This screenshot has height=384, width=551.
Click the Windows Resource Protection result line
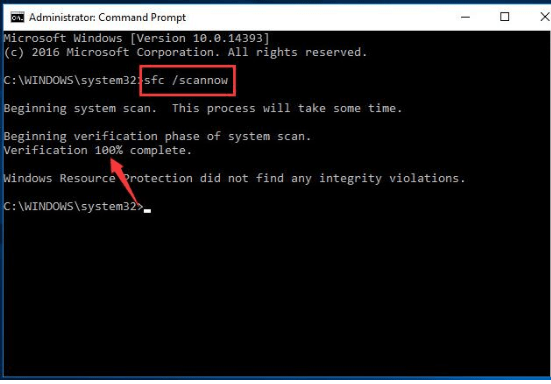point(234,178)
